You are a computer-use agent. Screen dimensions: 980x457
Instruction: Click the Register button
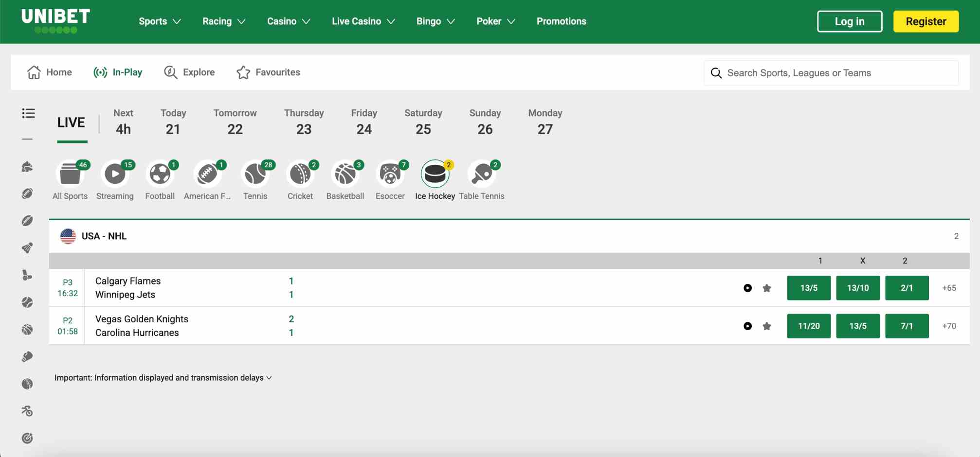click(926, 21)
